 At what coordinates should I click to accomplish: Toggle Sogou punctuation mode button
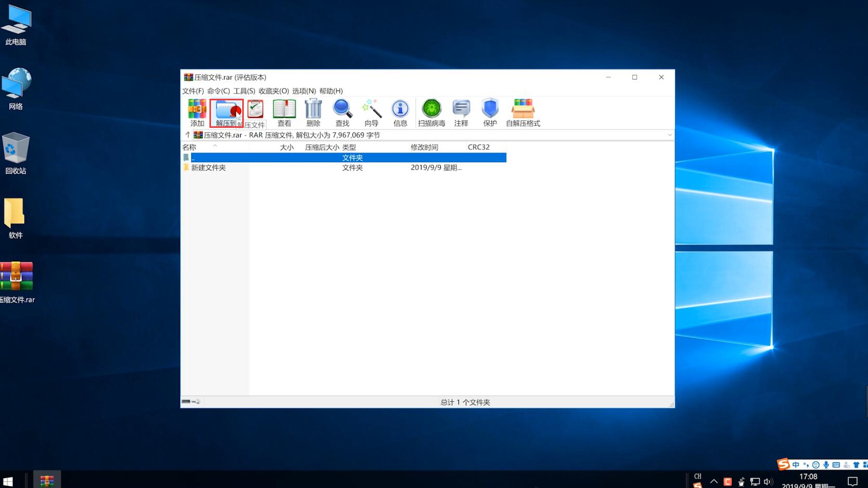click(806, 465)
